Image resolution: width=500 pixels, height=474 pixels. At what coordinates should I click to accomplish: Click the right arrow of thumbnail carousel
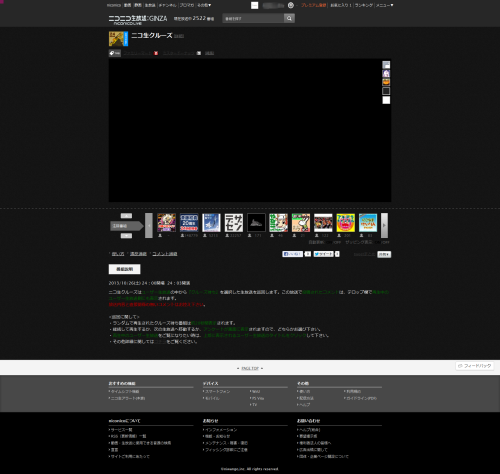point(384,225)
